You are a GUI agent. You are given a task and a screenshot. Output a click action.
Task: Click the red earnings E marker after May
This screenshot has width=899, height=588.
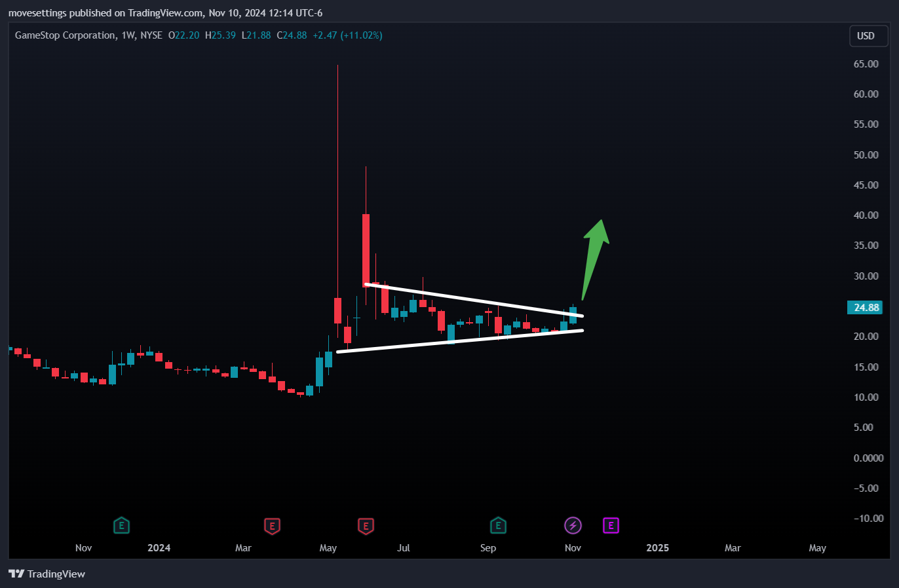366,525
